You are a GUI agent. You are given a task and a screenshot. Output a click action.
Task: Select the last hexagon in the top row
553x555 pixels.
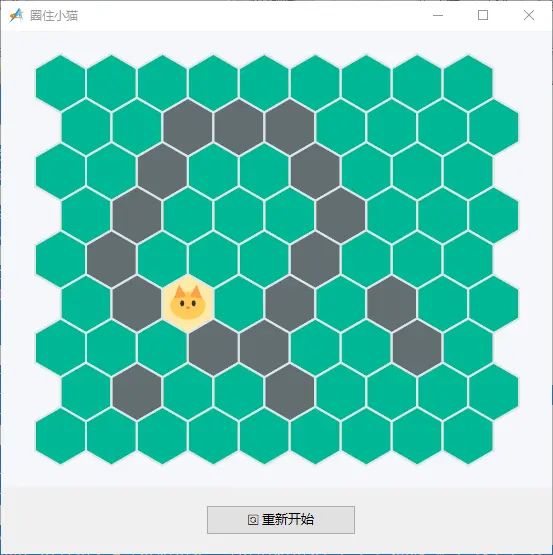tap(468, 83)
